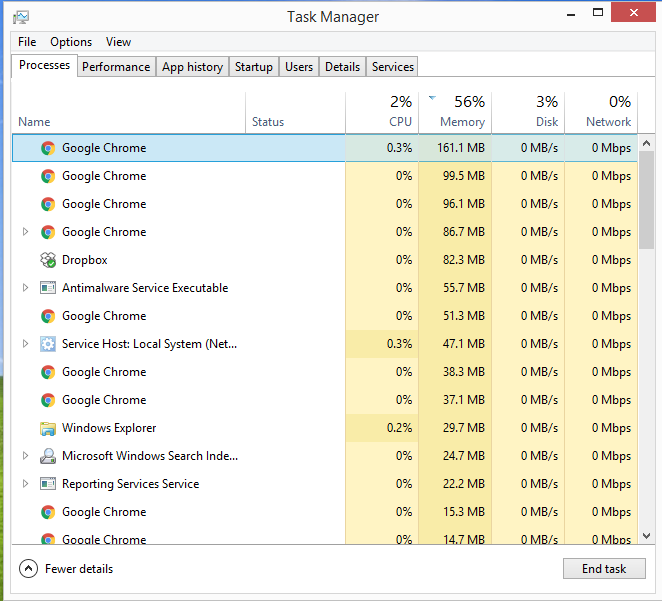Click the vertical scrollbar down arrow
Screen dimensions: 662x601
645,535
